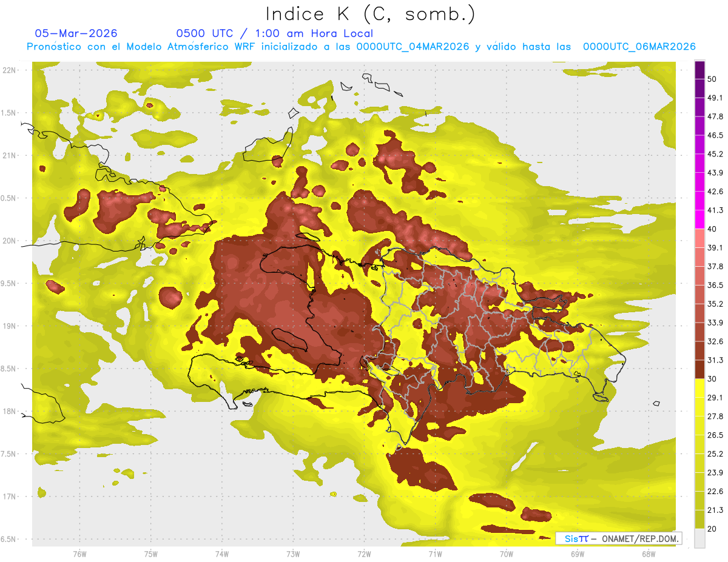Click the 72W longitude axis label
The image size is (728, 562).
pos(364,554)
